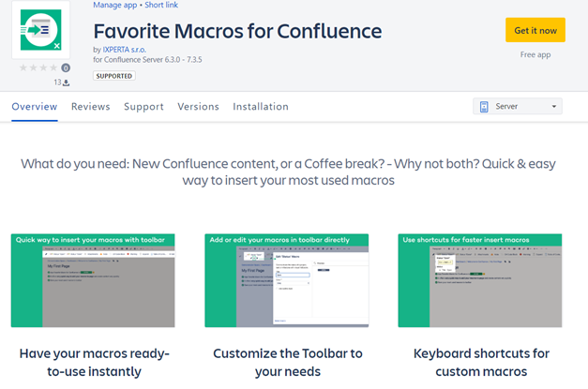Open the IXPERTA s.r.o. vendor link

tap(125, 50)
